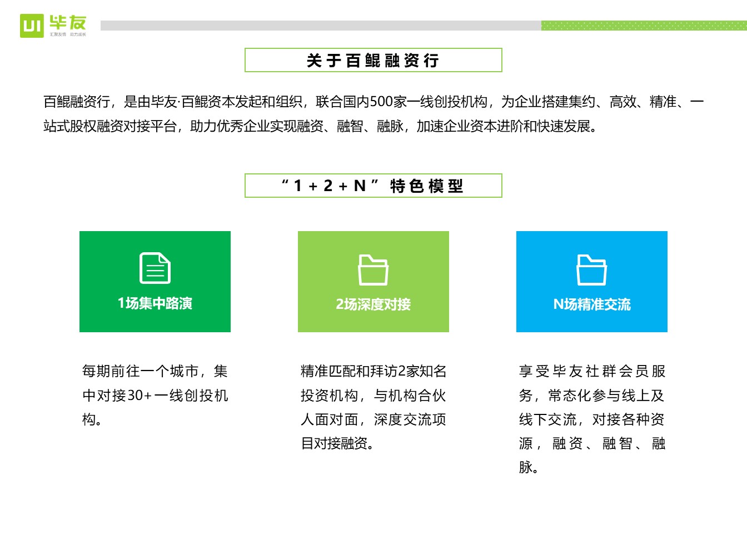Click the document icon above 1场集中路演
This screenshot has height=560, width=747.
tap(155, 268)
